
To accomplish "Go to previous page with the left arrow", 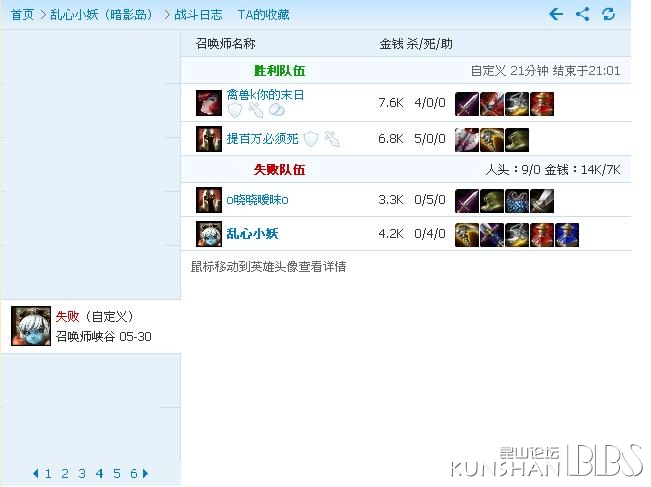I will click(36, 473).
